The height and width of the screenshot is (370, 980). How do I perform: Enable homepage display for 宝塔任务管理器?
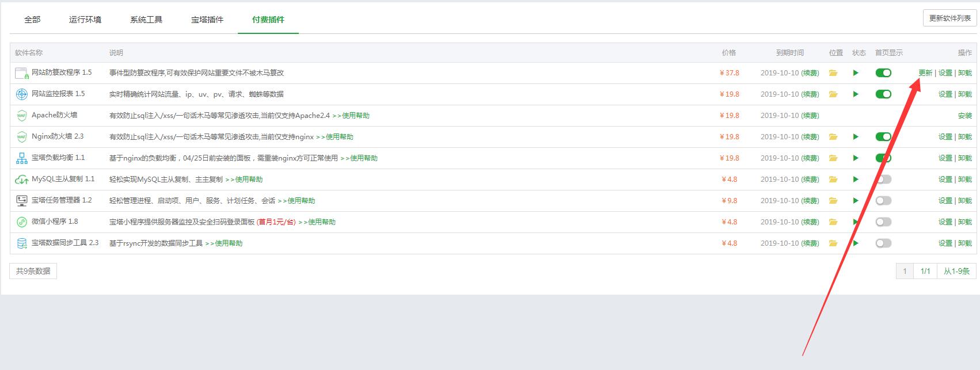883,201
